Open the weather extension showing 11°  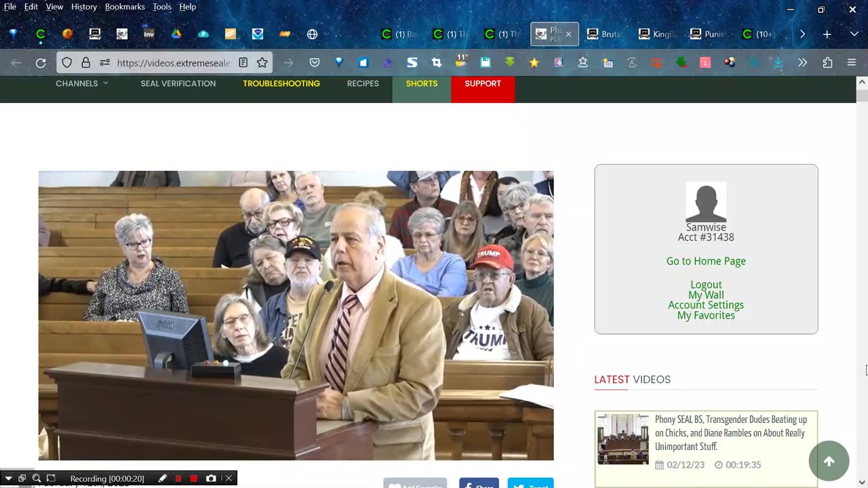[461, 62]
